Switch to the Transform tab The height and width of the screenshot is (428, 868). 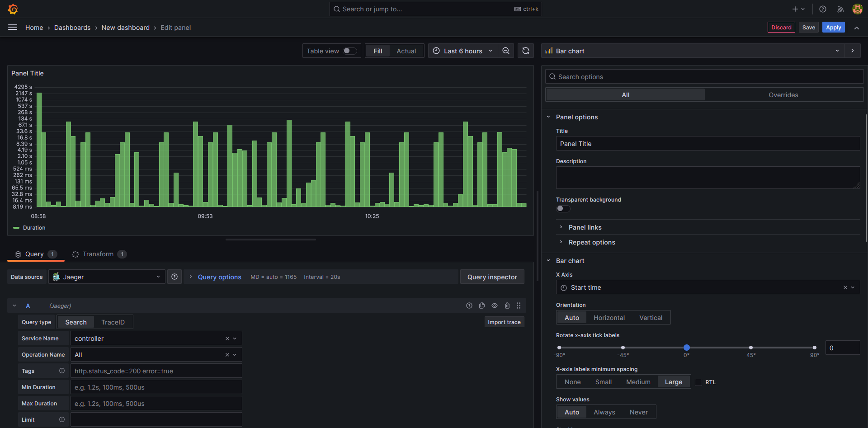coord(98,254)
